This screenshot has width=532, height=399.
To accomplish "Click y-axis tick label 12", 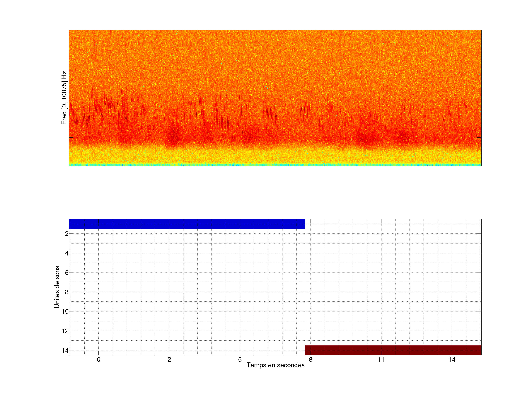I will pos(65,331).
